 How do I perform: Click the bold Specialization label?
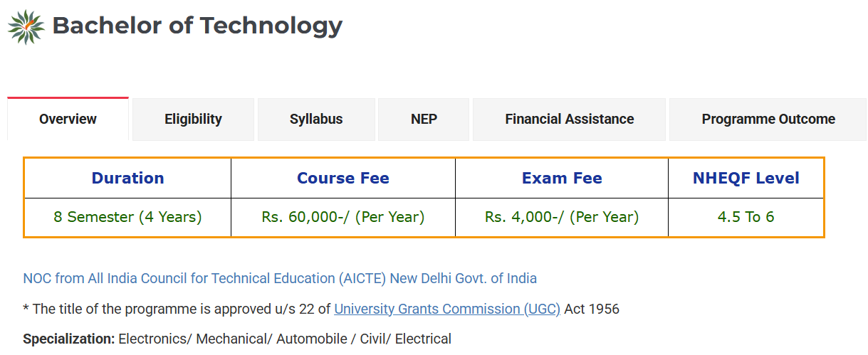coord(68,339)
